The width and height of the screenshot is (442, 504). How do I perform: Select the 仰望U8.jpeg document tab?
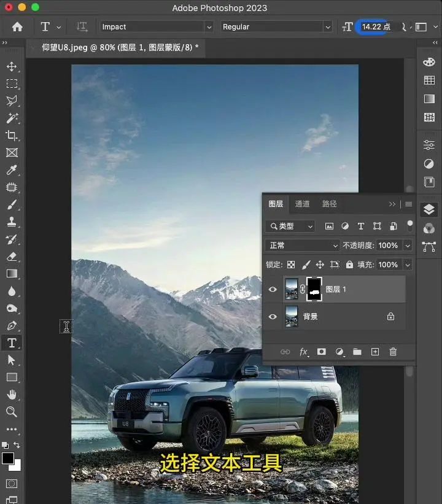pos(120,47)
